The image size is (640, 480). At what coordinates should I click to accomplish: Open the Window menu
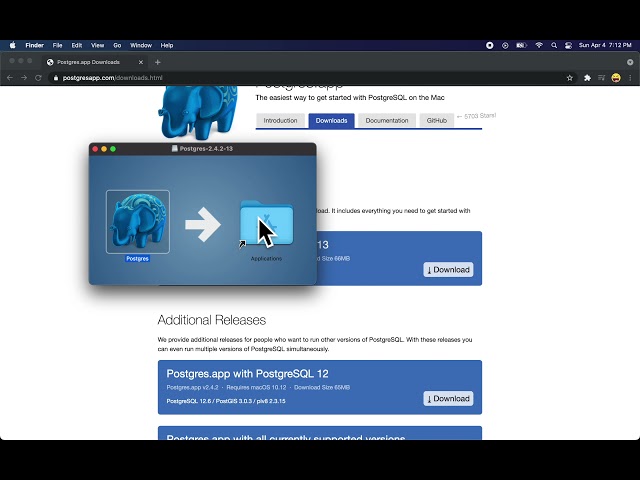click(x=141, y=45)
